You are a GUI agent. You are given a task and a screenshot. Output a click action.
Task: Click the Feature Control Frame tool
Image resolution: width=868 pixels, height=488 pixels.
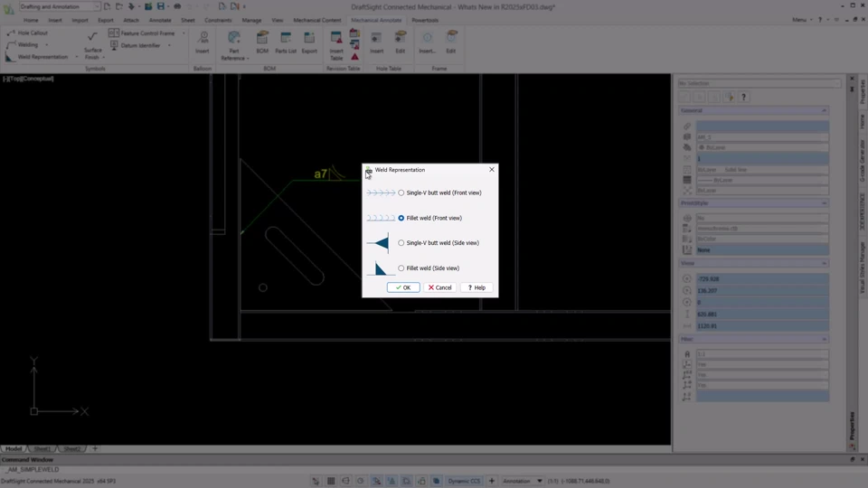(142, 33)
